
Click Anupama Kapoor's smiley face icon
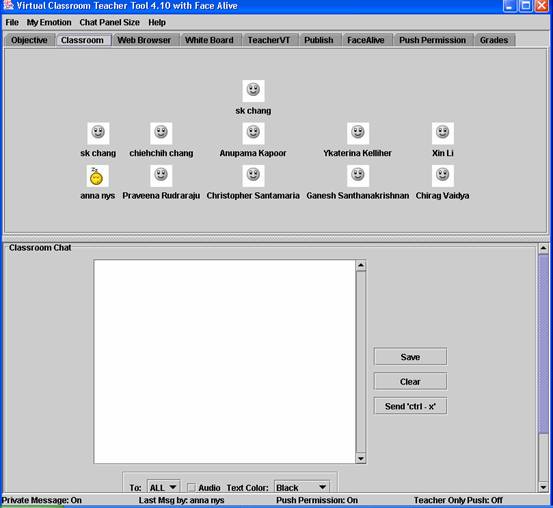click(253, 133)
